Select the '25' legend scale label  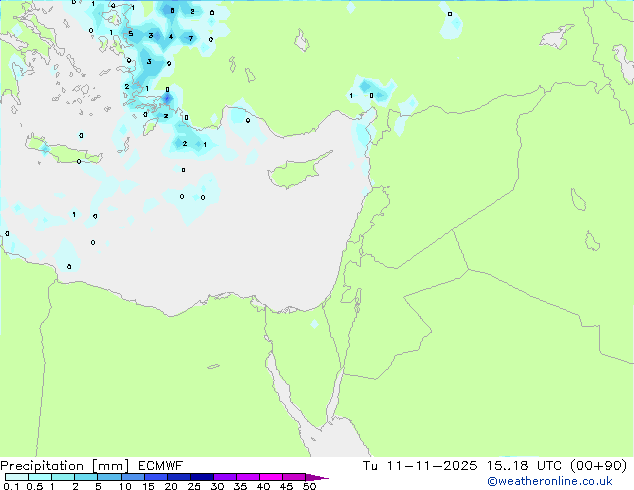pyautogui.click(x=194, y=486)
